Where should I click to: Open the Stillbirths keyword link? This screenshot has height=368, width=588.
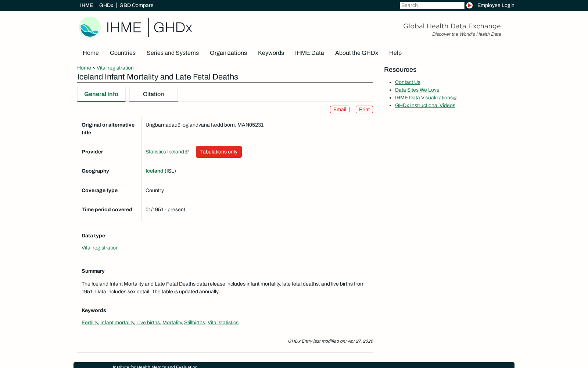click(194, 322)
